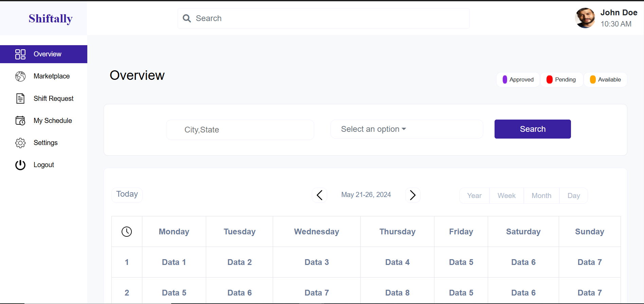Screen dimensions: 644x304
Task: Open Settings via the gear icon
Action: [20, 143]
